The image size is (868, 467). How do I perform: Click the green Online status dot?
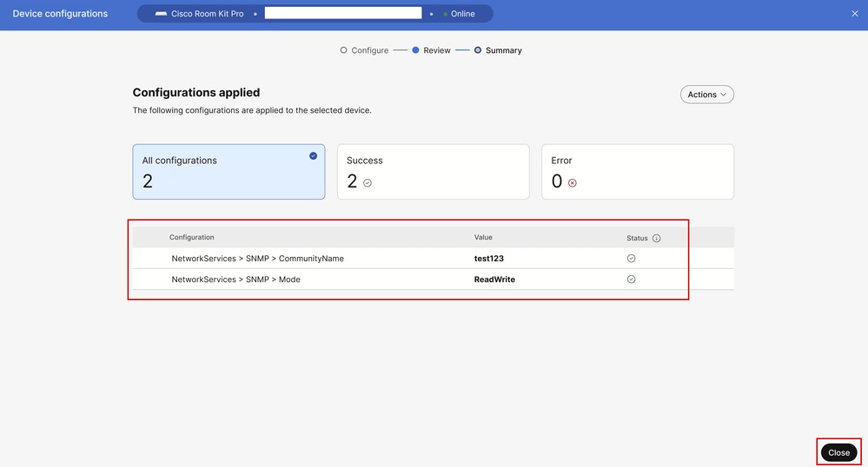[445, 15]
